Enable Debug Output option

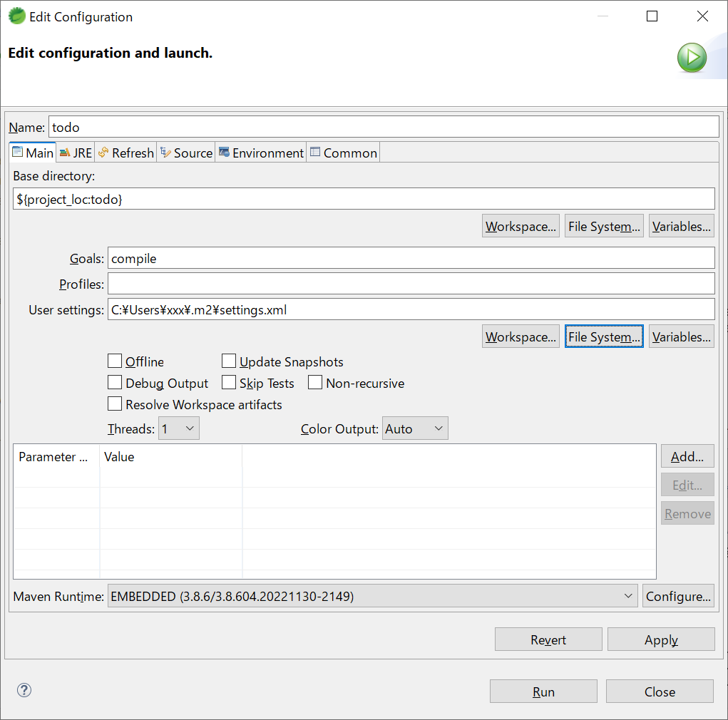click(115, 383)
